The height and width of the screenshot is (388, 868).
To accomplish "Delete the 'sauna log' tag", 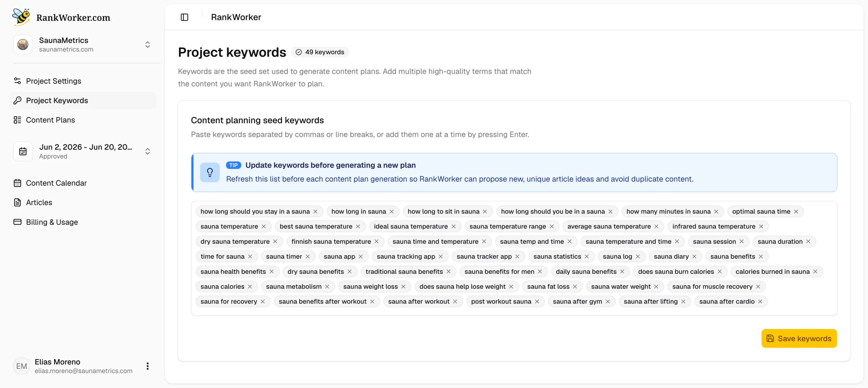I will point(638,257).
